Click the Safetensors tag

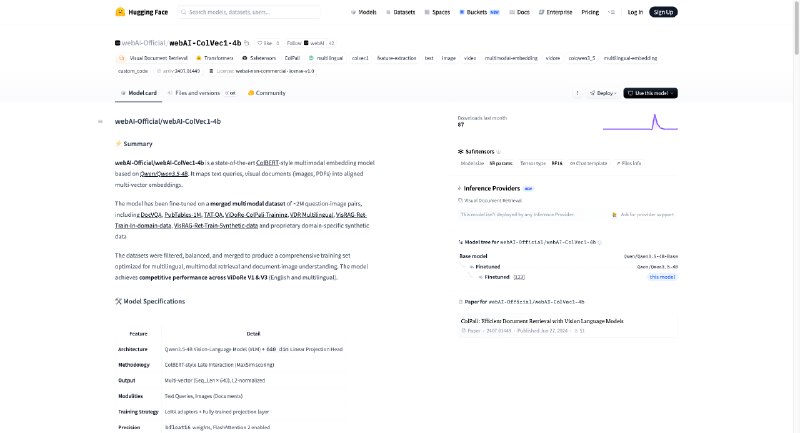pos(259,58)
